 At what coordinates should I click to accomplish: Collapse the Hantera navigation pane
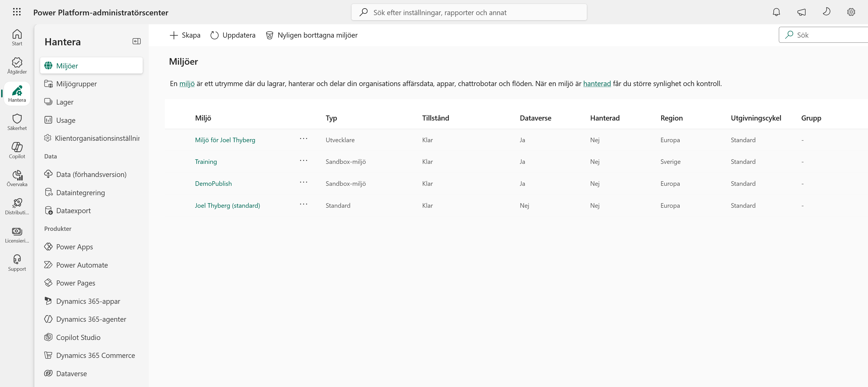[136, 42]
